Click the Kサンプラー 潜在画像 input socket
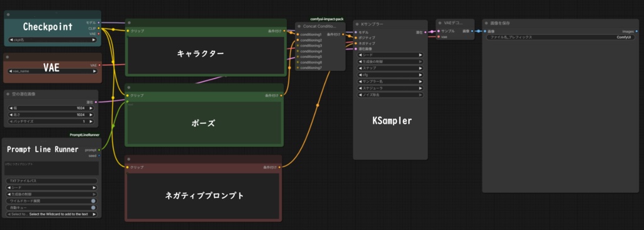 [x=356, y=49]
